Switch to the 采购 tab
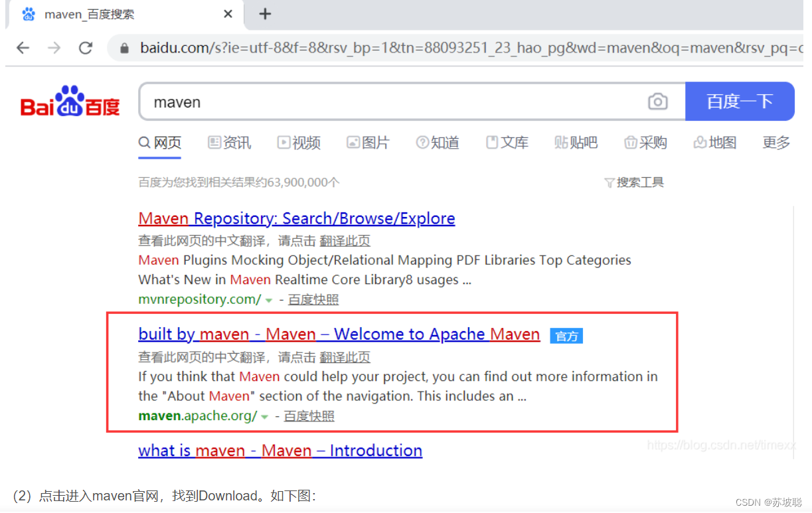812x513 pixels. tap(646, 143)
